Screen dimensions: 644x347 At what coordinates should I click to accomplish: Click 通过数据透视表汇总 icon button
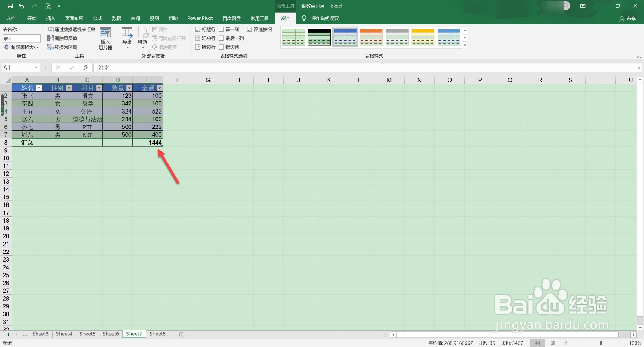click(x=50, y=29)
